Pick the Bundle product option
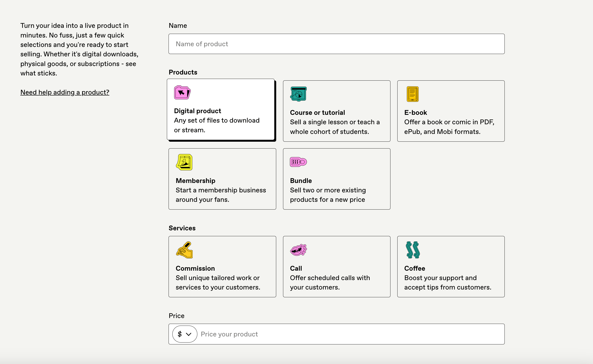 (337, 190)
